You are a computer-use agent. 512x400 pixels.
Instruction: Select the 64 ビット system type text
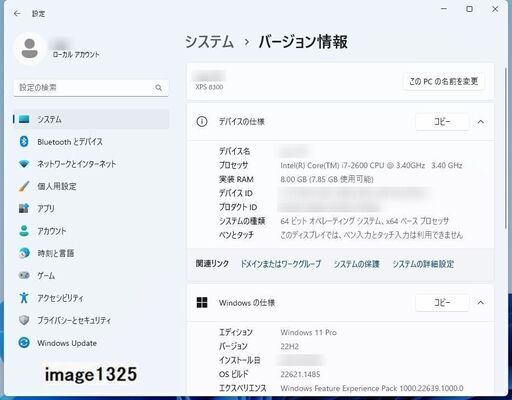tap(365, 221)
